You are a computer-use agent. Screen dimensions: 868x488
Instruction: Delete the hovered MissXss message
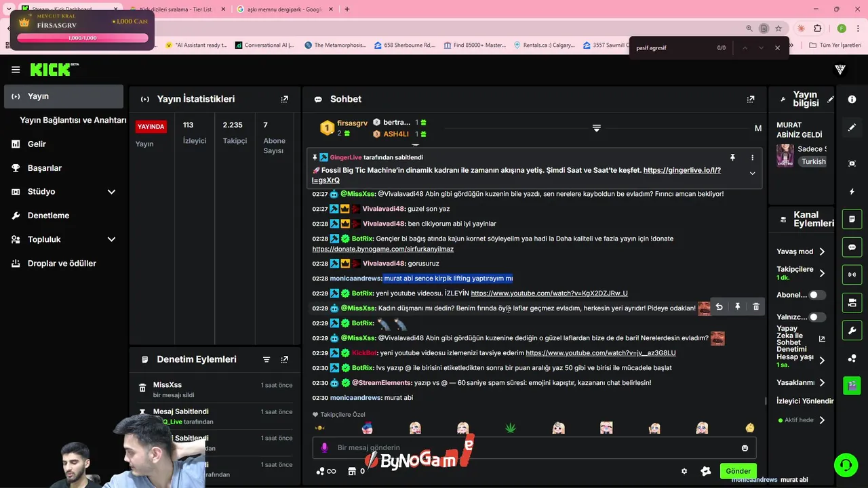[x=756, y=307]
